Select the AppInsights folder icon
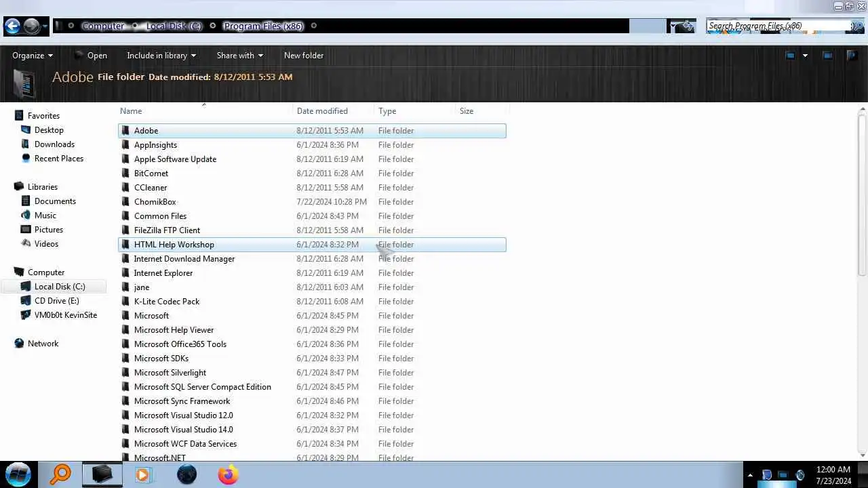This screenshot has width=868, height=488. click(x=125, y=145)
